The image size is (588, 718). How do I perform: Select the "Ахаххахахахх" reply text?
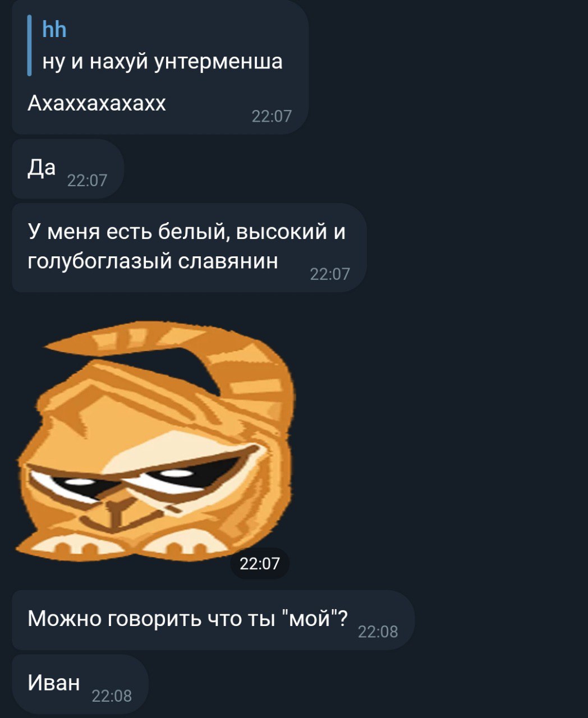click(97, 103)
